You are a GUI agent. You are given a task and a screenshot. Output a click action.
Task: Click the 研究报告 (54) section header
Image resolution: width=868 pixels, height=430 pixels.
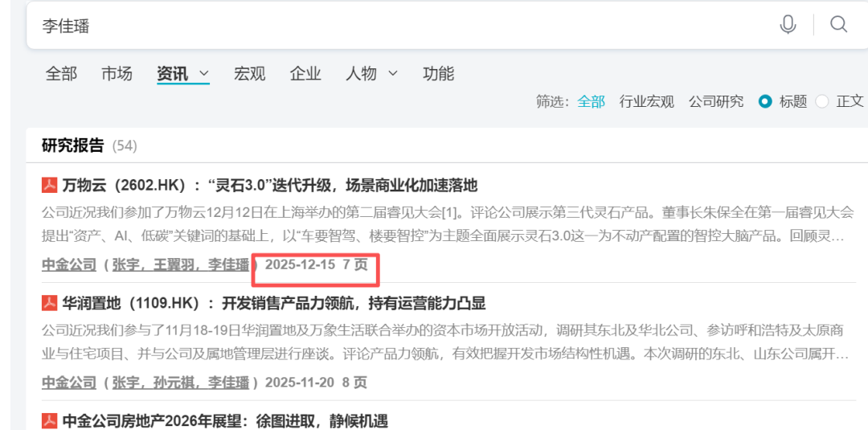coord(89,145)
